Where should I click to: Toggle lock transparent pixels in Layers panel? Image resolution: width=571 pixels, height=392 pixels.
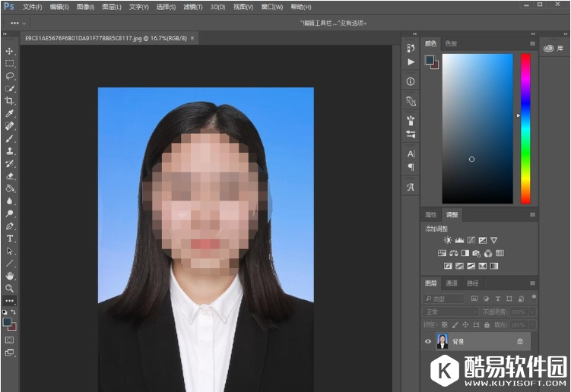pos(444,325)
